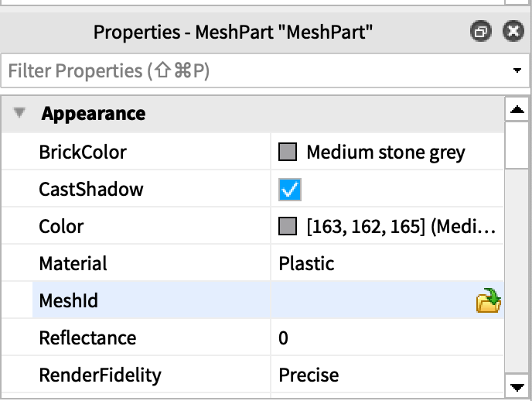This screenshot has width=532, height=401.
Task: Click the Color property swatch
Action: [288, 227]
